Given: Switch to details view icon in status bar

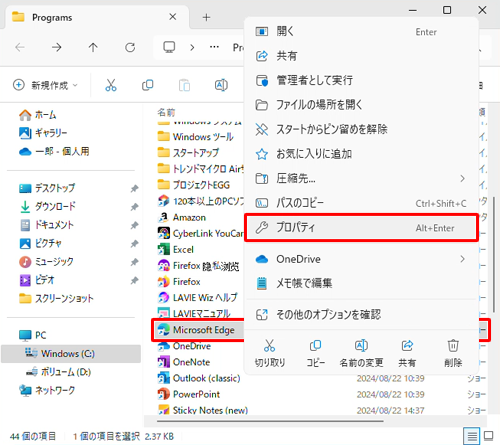Looking at the screenshot, I should (472, 436).
